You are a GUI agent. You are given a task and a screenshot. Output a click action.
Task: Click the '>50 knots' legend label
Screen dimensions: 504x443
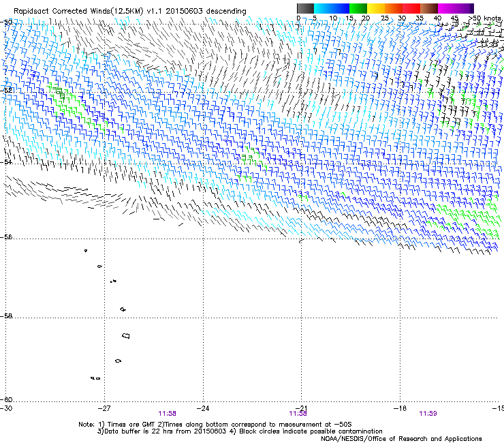tap(486, 18)
